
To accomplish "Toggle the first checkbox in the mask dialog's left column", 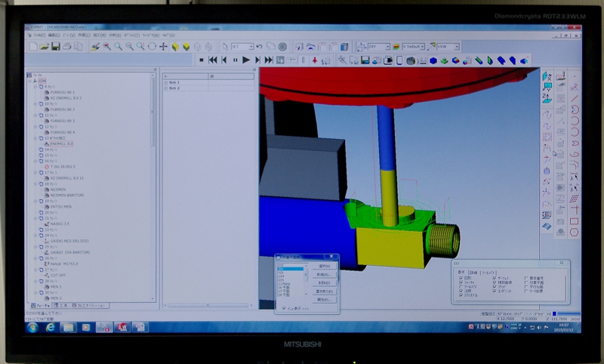I will [461, 278].
